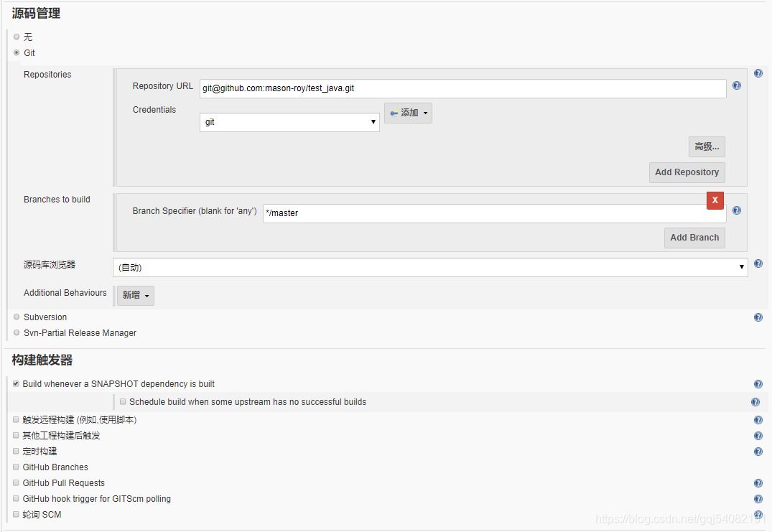Open 新增 Additional Behaviours dropdown
Viewport: 772px width, 532px height.
coord(136,295)
